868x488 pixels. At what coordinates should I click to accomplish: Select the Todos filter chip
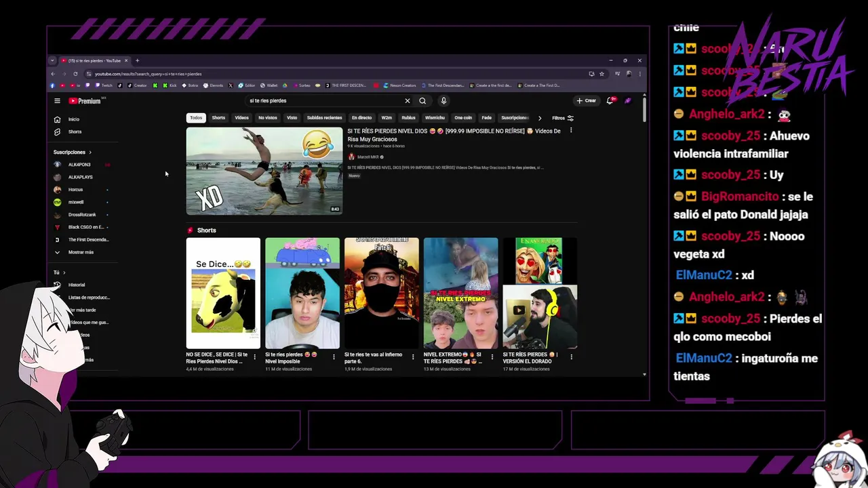coord(196,118)
